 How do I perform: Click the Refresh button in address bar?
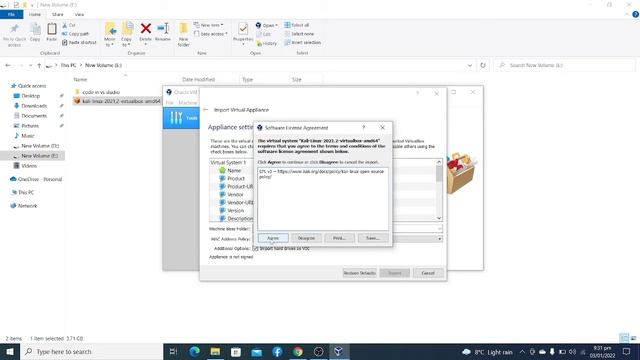click(x=483, y=65)
